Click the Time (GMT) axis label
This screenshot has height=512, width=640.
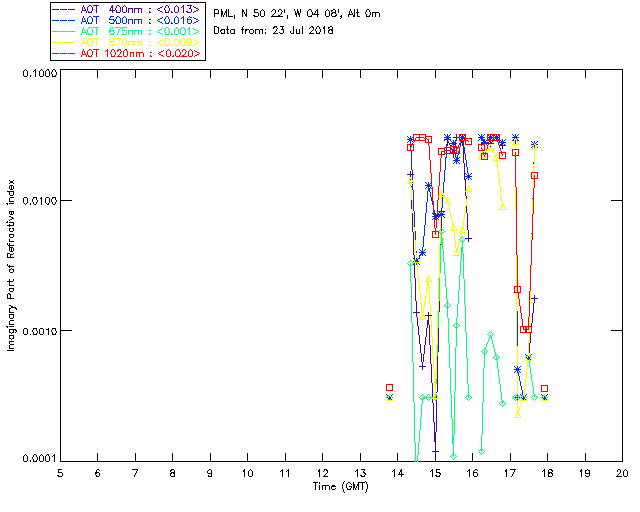click(341, 487)
